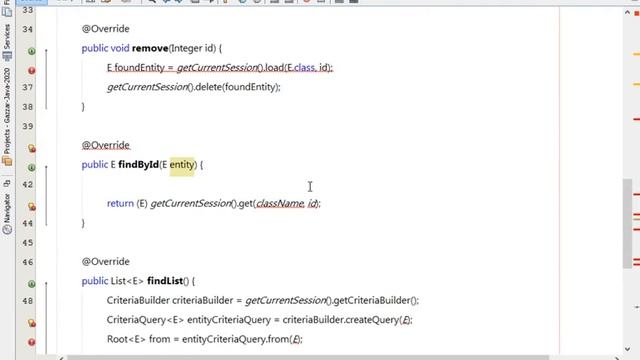Click the vertical scrollbar thumb
640x360 pixels.
tap(627, 223)
